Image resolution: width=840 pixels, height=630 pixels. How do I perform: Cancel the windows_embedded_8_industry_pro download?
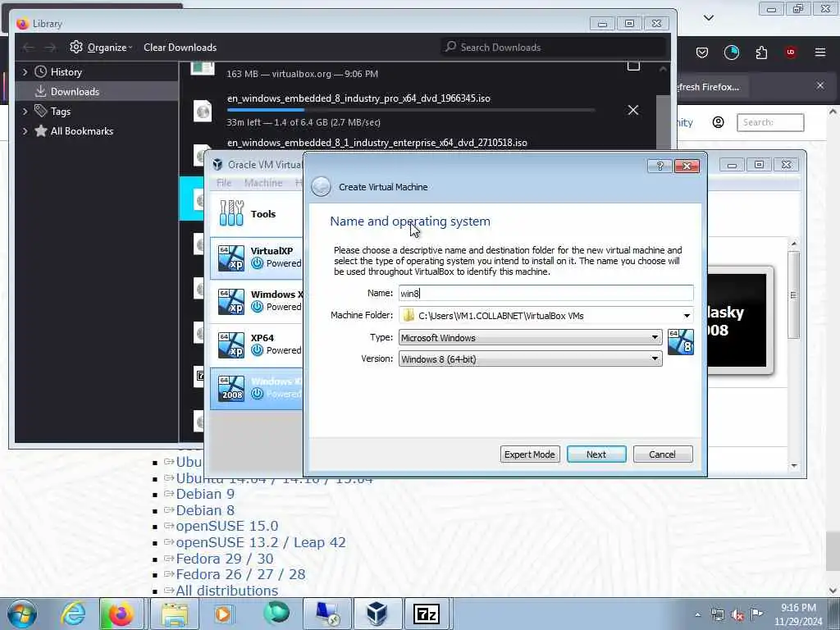pos(632,110)
